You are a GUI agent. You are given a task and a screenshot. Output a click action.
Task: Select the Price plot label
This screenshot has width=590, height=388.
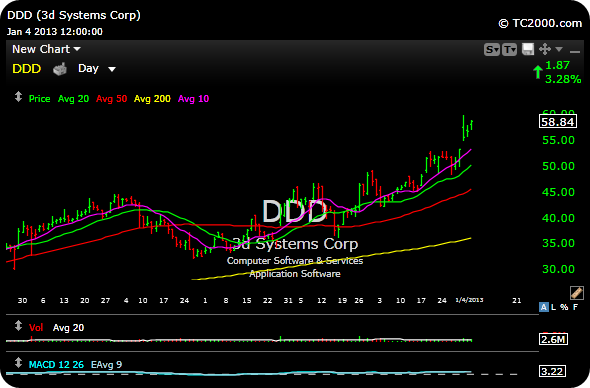(40, 99)
